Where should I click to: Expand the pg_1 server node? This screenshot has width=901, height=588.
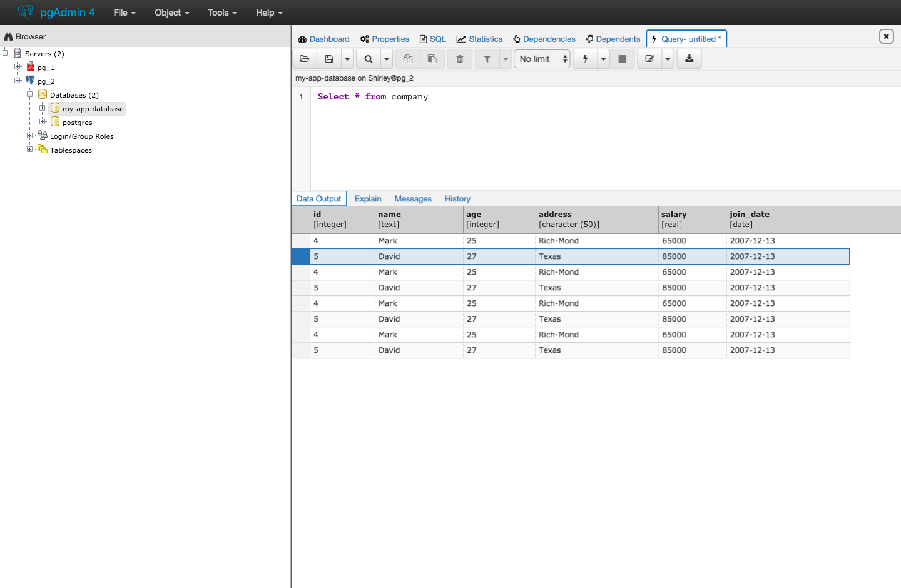pyautogui.click(x=18, y=67)
